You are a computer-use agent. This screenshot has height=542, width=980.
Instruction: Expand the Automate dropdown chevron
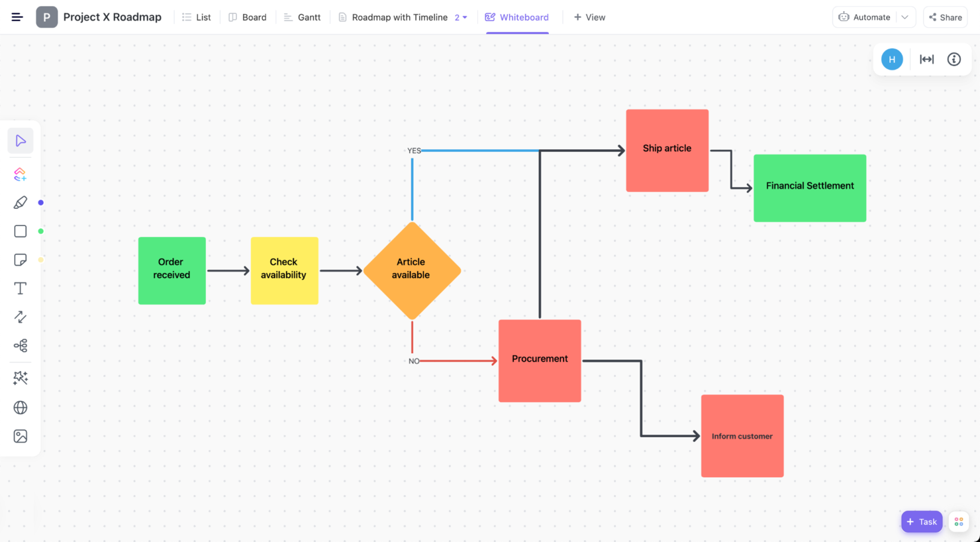pos(905,17)
